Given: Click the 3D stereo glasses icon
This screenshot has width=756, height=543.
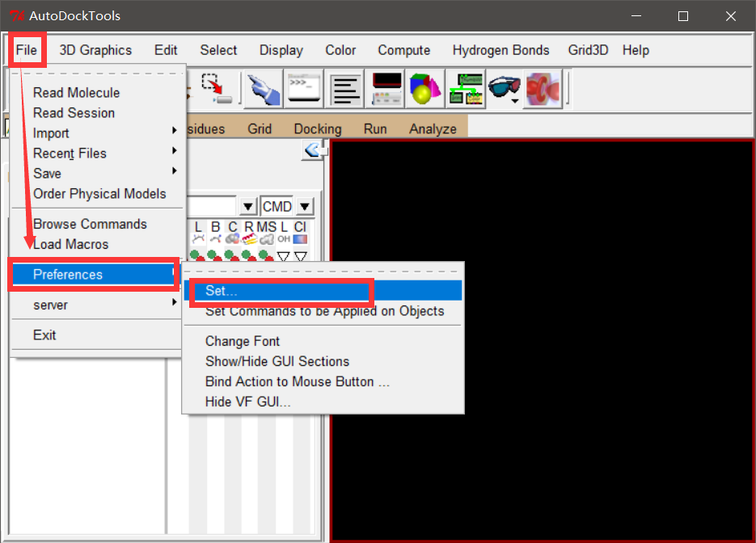Looking at the screenshot, I should pos(503,88).
